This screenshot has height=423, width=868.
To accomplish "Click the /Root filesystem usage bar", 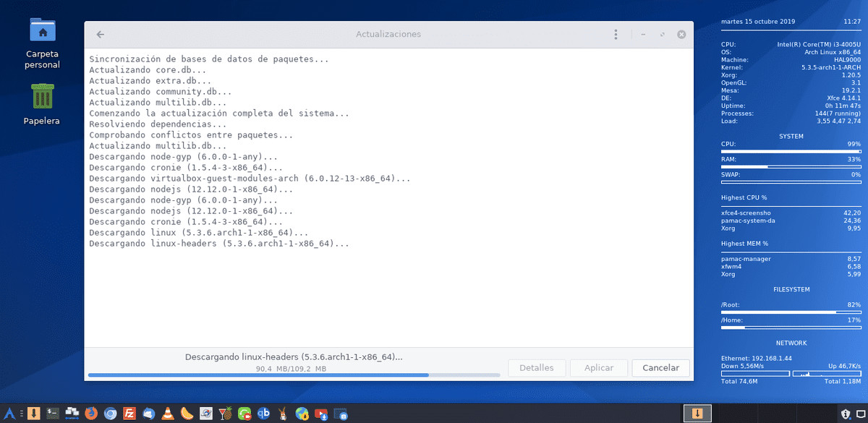I will point(791,312).
